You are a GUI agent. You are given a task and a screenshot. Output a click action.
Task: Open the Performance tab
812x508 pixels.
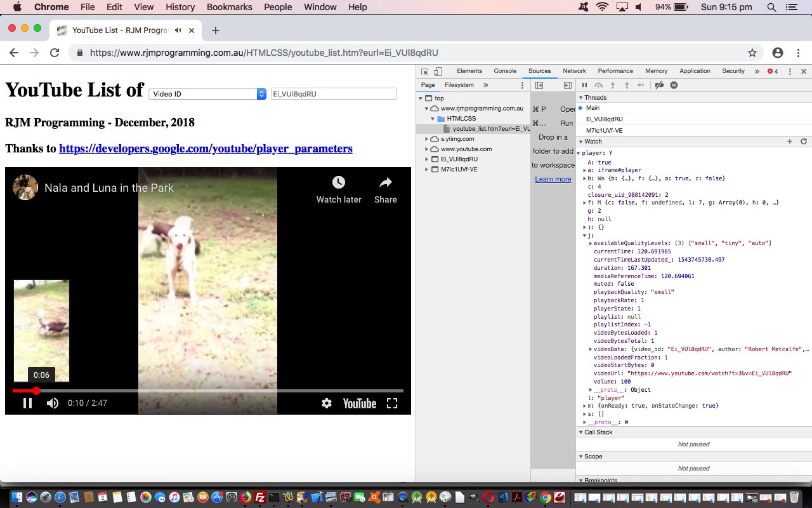point(615,71)
